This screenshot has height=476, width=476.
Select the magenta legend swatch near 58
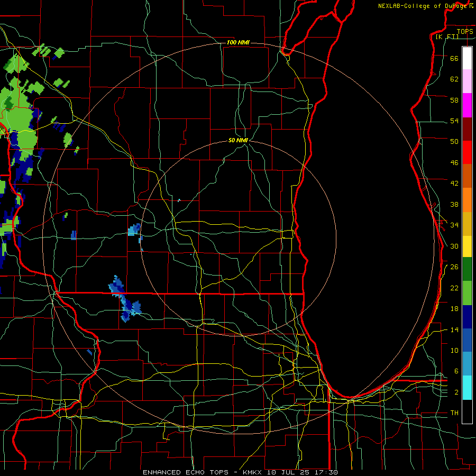tap(467, 105)
